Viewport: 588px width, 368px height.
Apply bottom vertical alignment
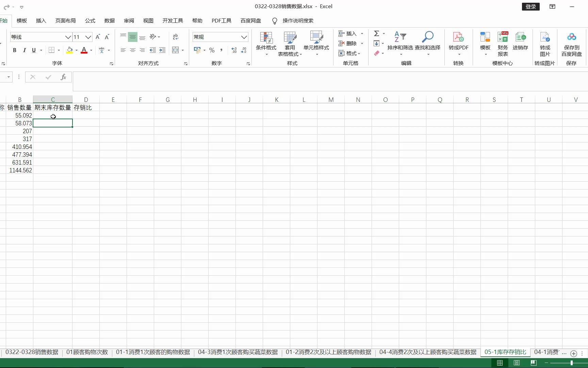coord(142,37)
